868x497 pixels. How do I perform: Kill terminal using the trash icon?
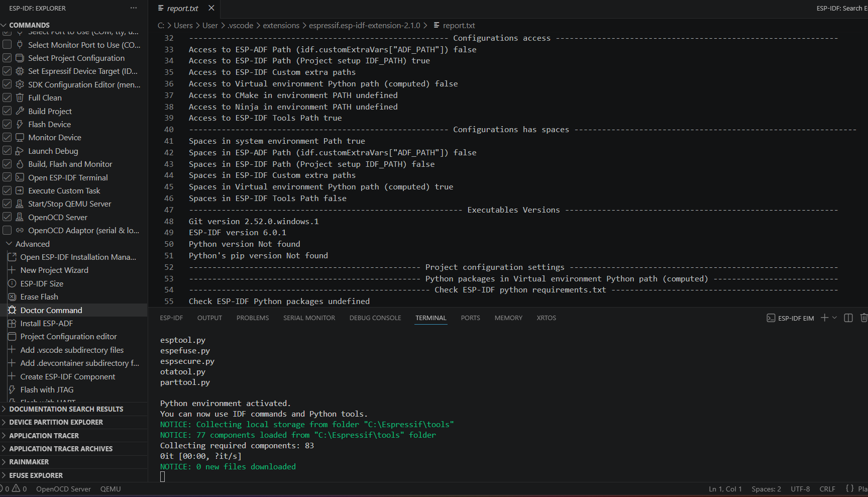tap(863, 318)
